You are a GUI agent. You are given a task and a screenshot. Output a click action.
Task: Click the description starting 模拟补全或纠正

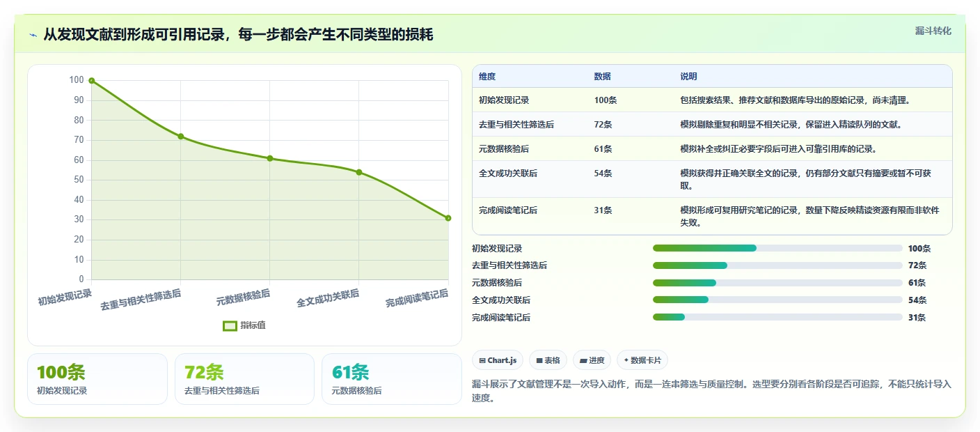(778, 149)
